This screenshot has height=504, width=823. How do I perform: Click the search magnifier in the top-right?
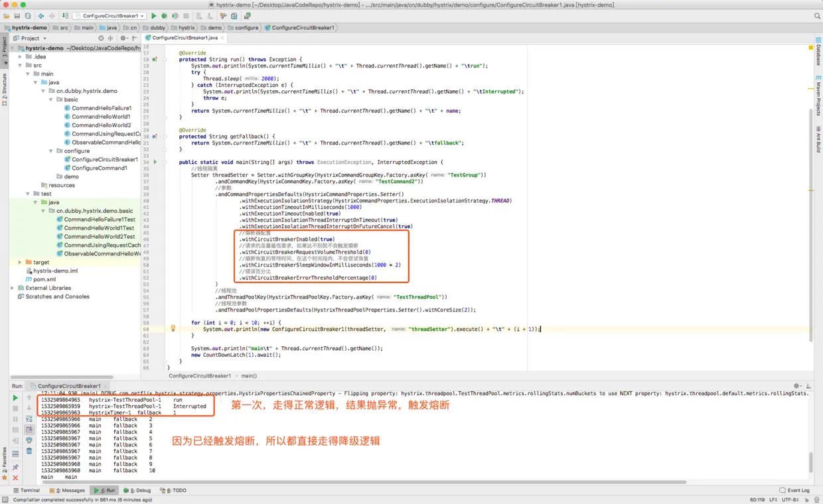[x=817, y=15]
